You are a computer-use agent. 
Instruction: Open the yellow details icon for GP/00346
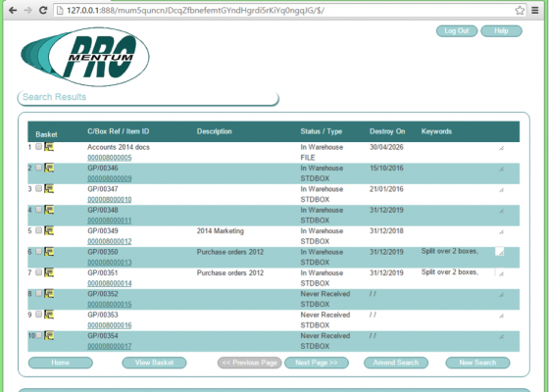(49, 168)
